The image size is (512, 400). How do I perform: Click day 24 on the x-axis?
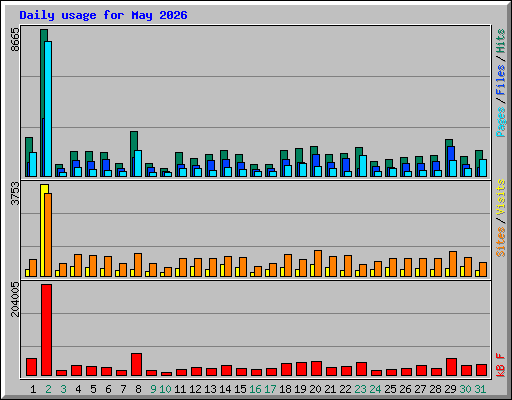tap(375, 389)
